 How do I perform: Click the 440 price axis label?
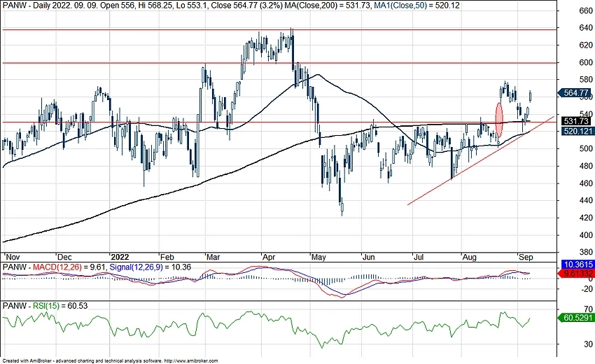pyautogui.click(x=586, y=200)
